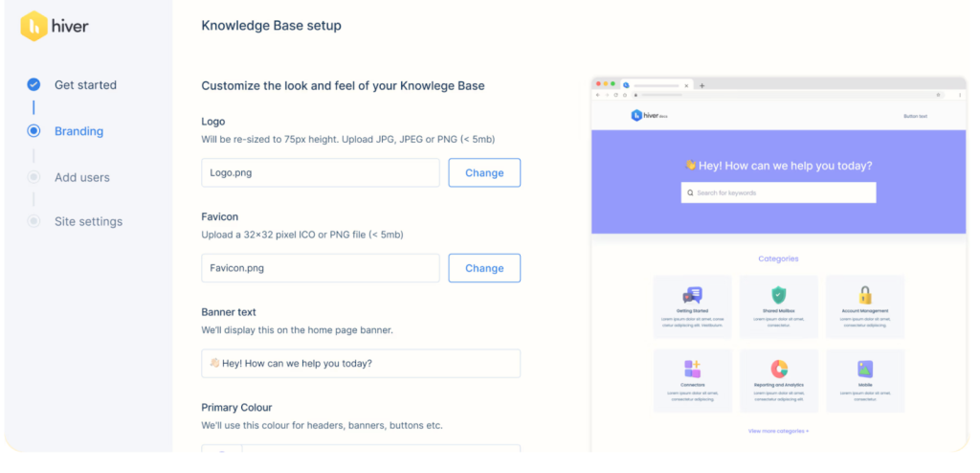Click the Favicon section label
The height and width of the screenshot is (473, 980).
tap(219, 217)
